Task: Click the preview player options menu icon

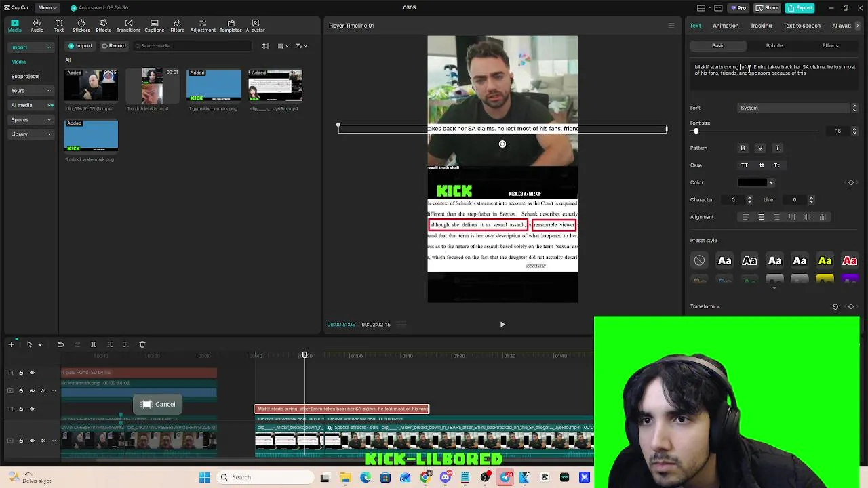Action: pyautogui.click(x=671, y=26)
